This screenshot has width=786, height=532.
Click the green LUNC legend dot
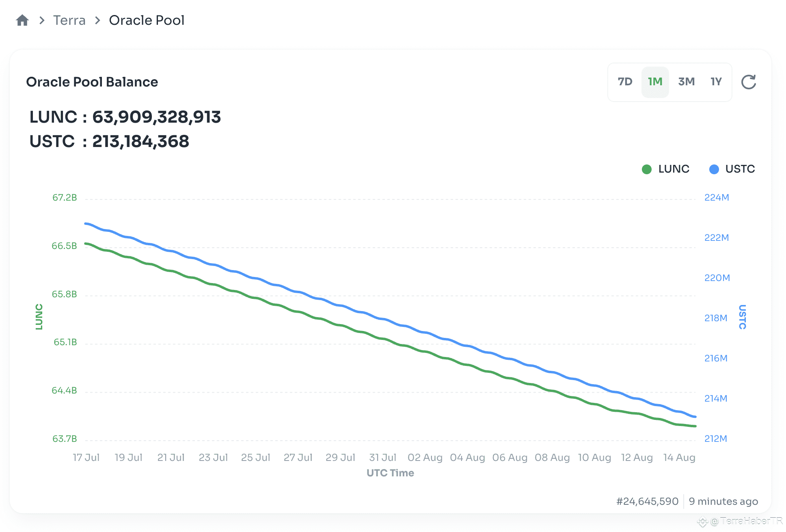[x=646, y=169]
